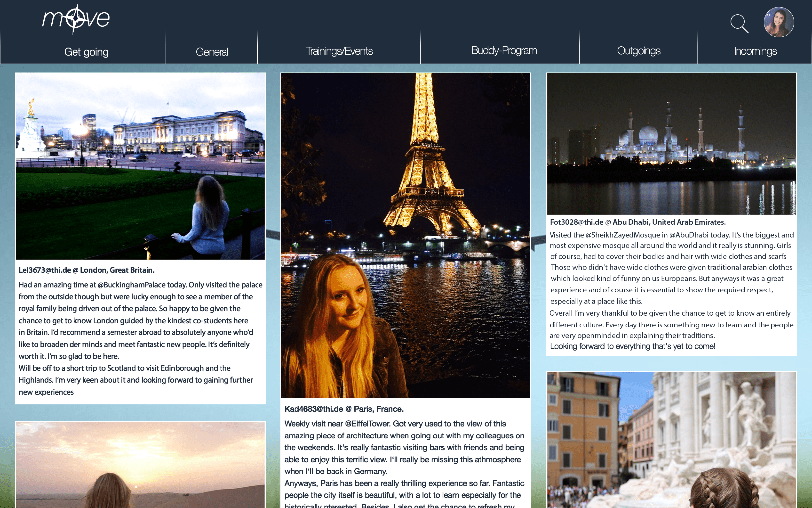
Task: Open the Get going tab
Action: pyautogui.click(x=86, y=52)
